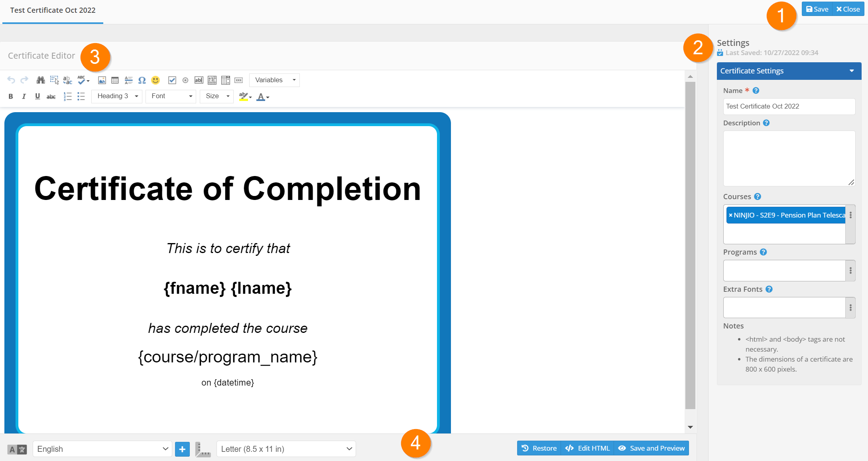Click in the Extra Fonts input box

784,308
